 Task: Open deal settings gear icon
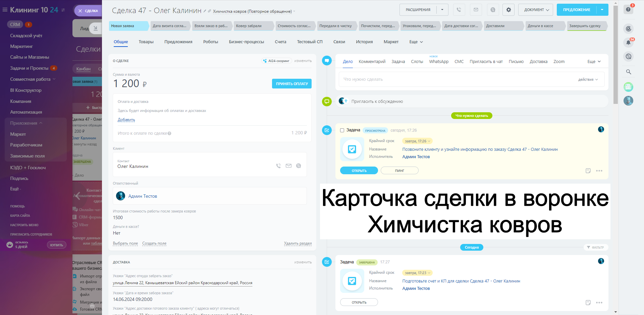(508, 10)
